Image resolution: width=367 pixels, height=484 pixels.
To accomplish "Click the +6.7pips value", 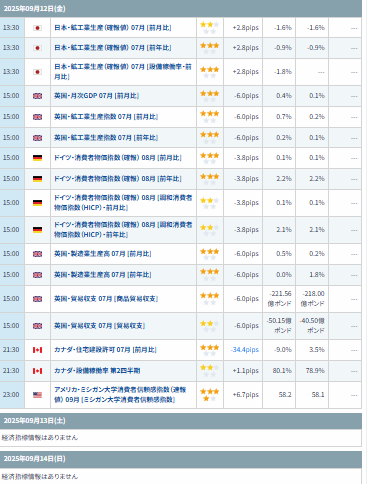I will point(246,395).
